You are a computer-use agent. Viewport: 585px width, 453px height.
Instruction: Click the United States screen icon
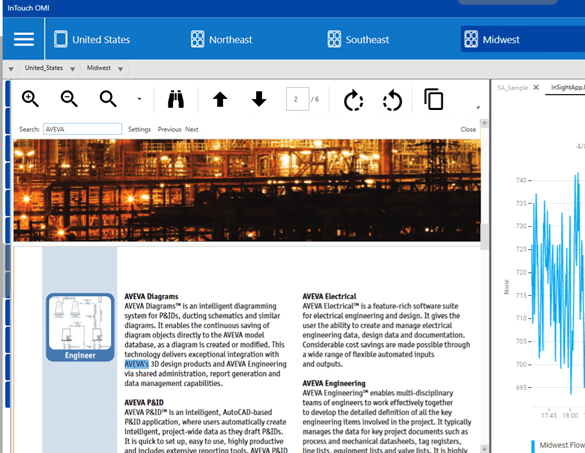60,39
